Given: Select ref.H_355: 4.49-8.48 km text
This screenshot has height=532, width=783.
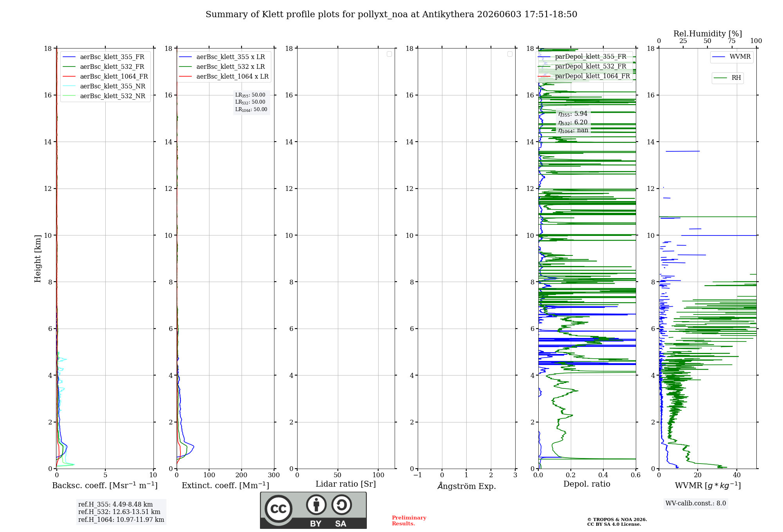Looking at the screenshot, I should click(x=115, y=505).
